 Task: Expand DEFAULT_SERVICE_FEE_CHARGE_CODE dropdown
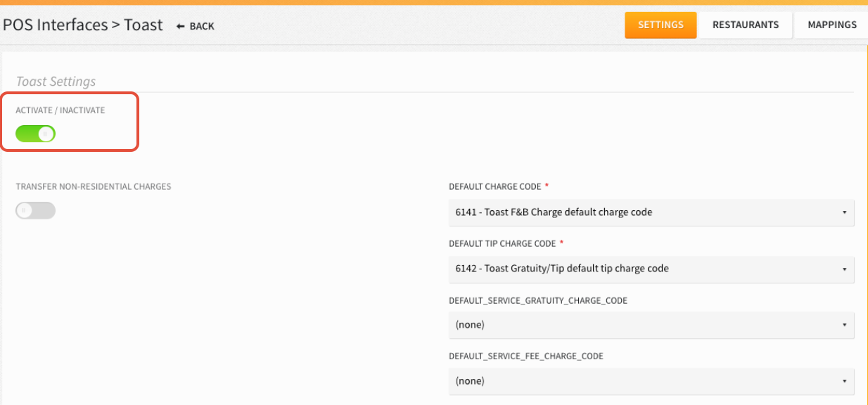651,381
